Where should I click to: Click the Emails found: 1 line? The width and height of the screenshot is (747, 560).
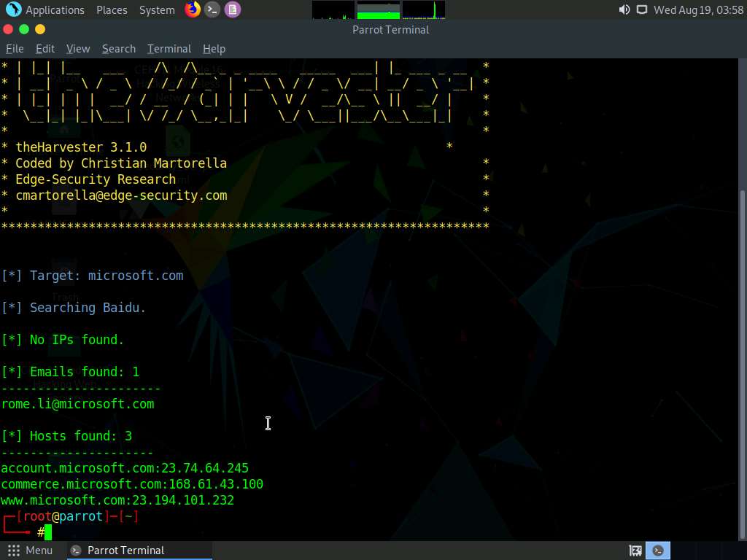coord(70,372)
